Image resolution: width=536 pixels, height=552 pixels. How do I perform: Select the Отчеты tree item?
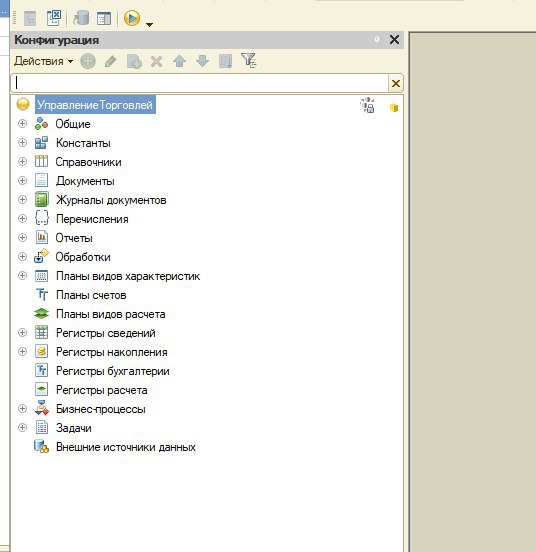[74, 238]
